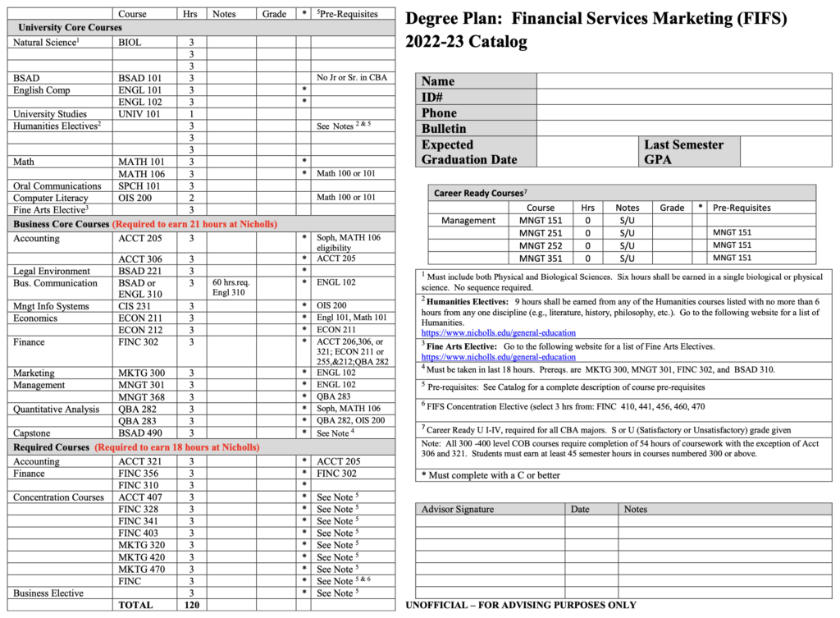Click the Expected Graduation Date field
Screen dimensions: 840x618
click(x=587, y=152)
